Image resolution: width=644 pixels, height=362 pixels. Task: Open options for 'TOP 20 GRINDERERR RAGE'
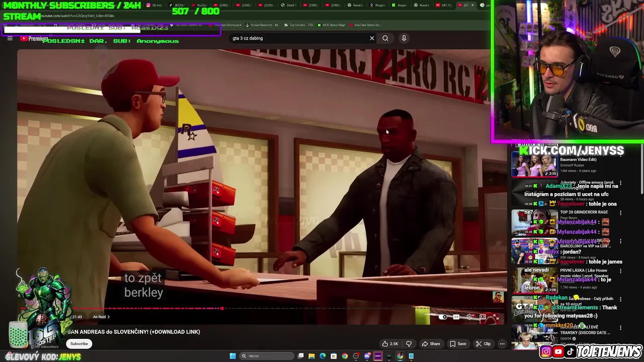pos(620,213)
